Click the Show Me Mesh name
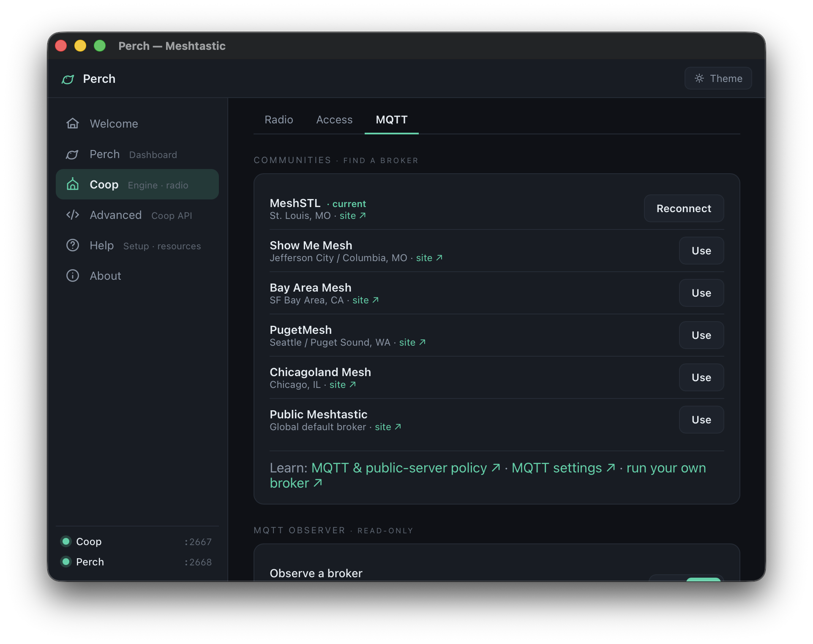 [311, 246]
